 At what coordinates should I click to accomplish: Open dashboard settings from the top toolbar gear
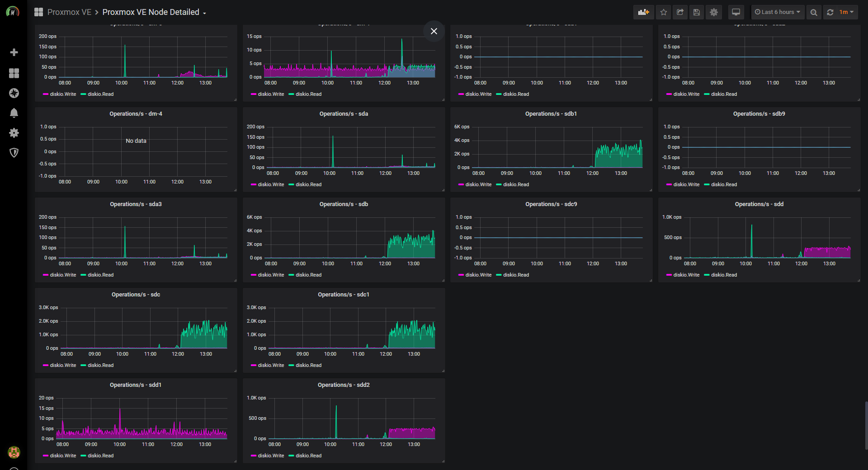714,12
